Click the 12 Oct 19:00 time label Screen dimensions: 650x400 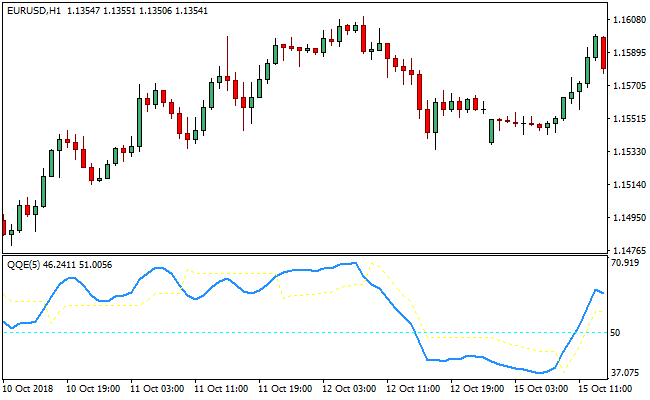[477, 389]
